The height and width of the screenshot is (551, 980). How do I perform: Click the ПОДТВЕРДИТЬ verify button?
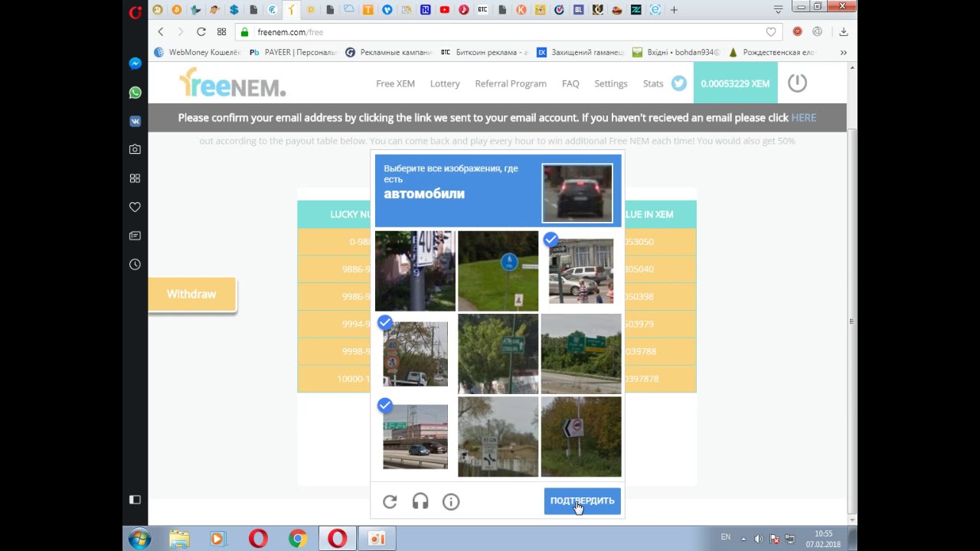tap(583, 500)
